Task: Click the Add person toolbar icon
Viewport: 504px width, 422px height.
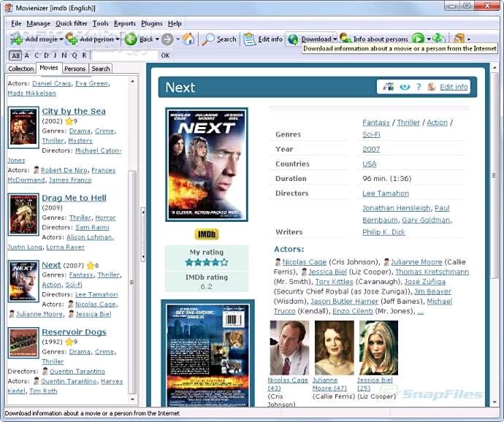Action: pos(72,39)
